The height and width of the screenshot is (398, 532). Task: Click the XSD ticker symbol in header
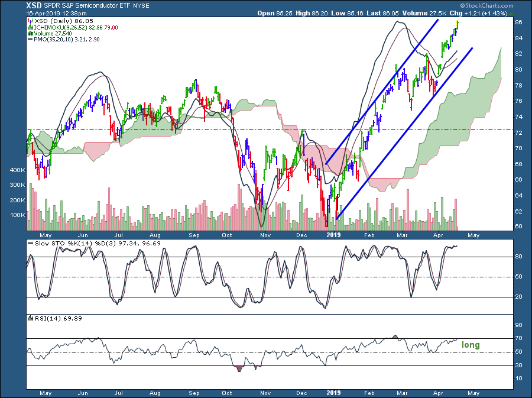tap(34, 5)
